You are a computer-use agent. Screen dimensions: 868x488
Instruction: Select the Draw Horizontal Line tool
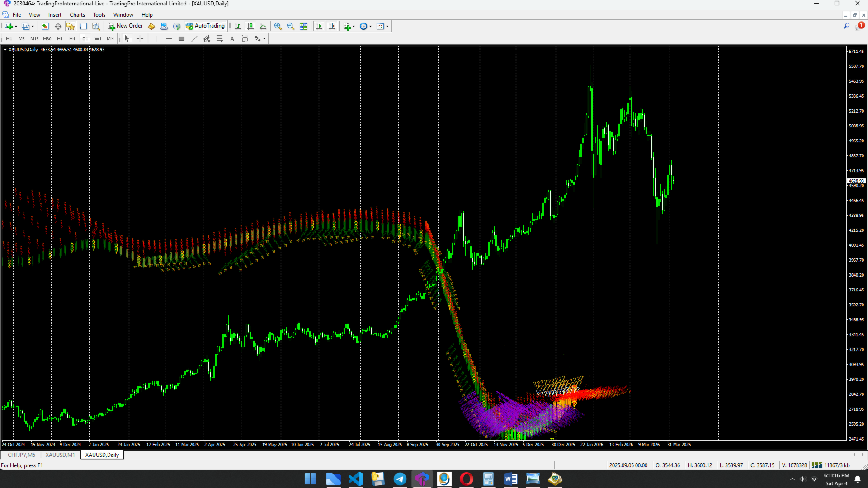(169, 39)
